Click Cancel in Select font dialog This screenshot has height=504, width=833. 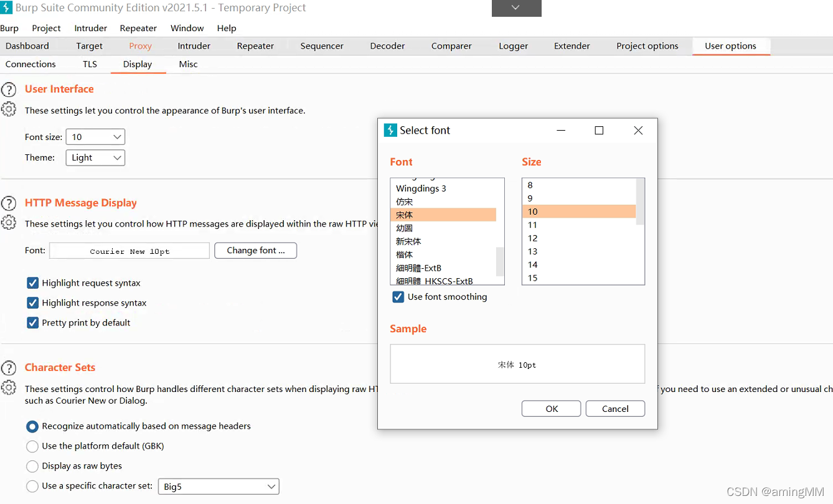point(615,409)
